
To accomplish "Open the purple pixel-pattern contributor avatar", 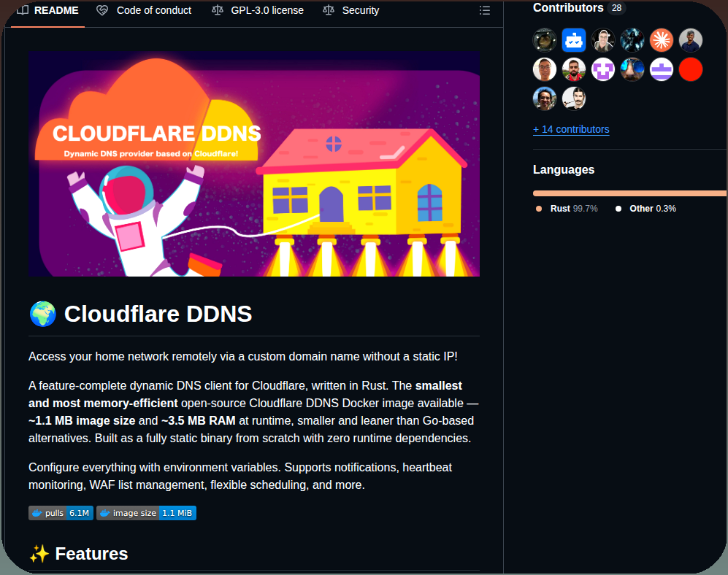I will tap(603, 69).
